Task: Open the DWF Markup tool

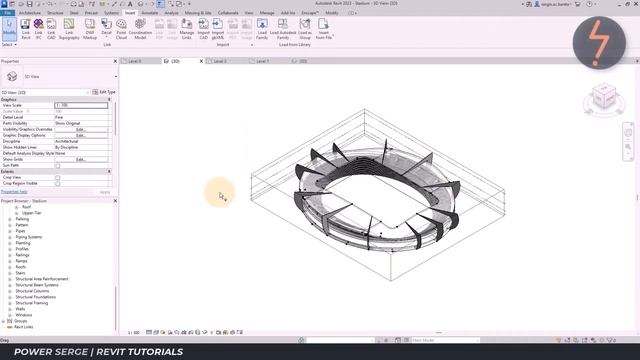Action: pos(90,29)
